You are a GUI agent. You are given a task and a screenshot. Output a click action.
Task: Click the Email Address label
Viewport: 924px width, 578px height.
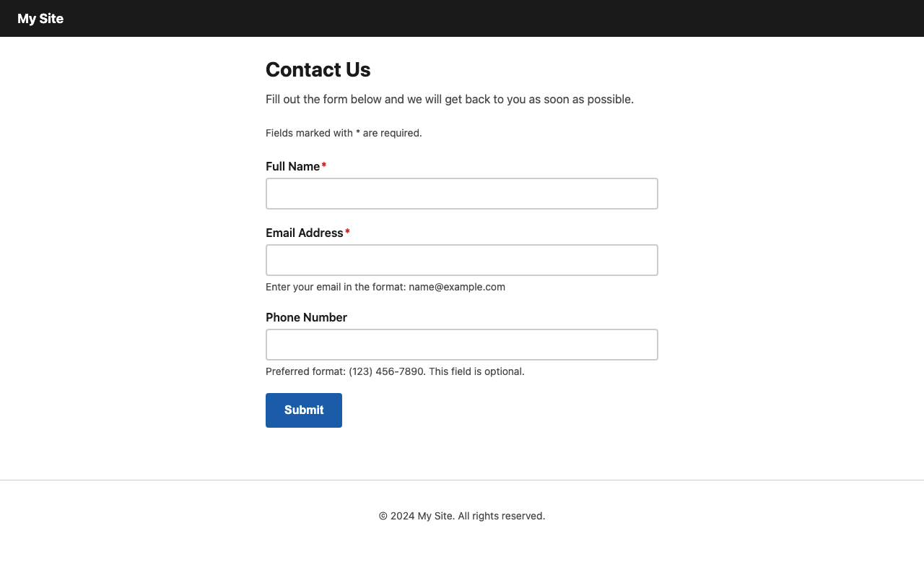coord(305,233)
